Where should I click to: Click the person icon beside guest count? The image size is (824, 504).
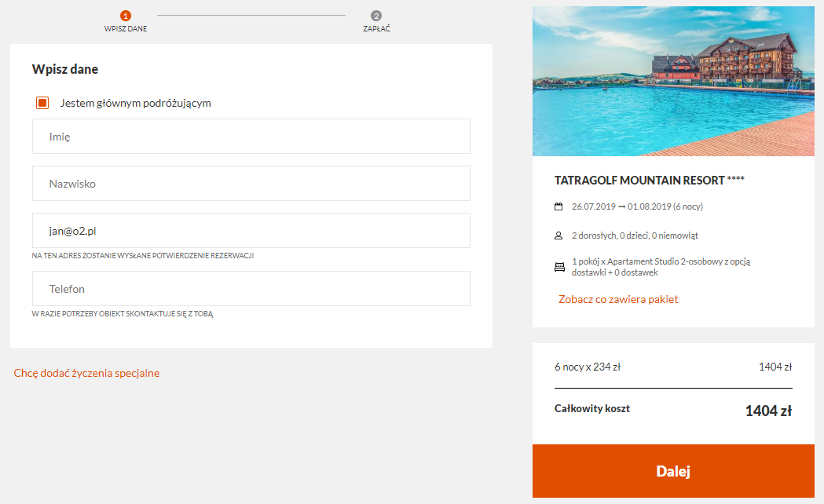point(559,236)
